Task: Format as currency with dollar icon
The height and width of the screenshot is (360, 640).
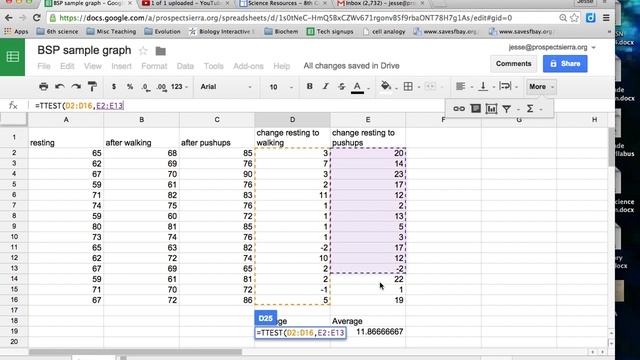Action: click(114, 87)
